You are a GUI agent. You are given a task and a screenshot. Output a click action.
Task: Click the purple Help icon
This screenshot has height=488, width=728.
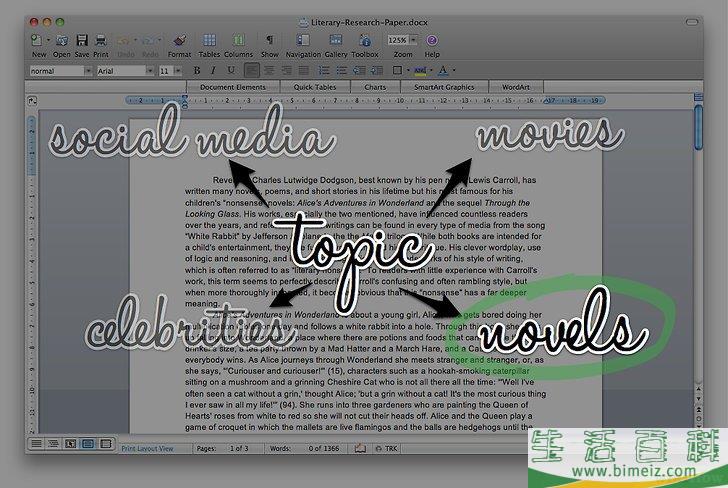click(432, 40)
